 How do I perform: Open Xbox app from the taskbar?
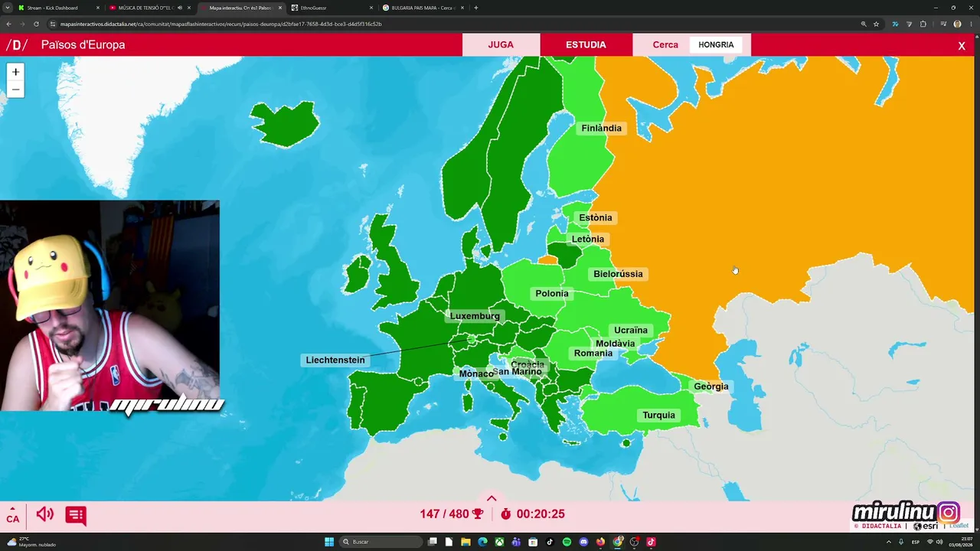(x=499, y=542)
